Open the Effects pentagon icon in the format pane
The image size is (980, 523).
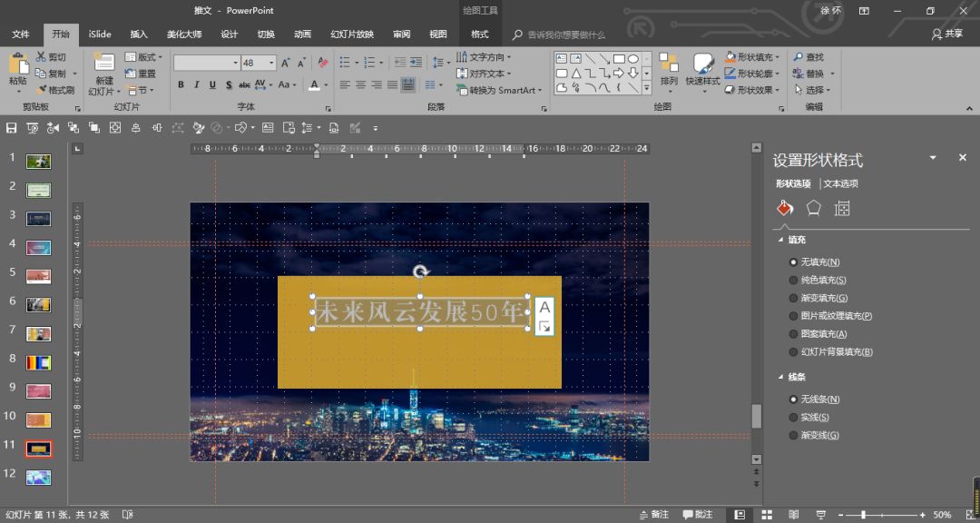814,208
